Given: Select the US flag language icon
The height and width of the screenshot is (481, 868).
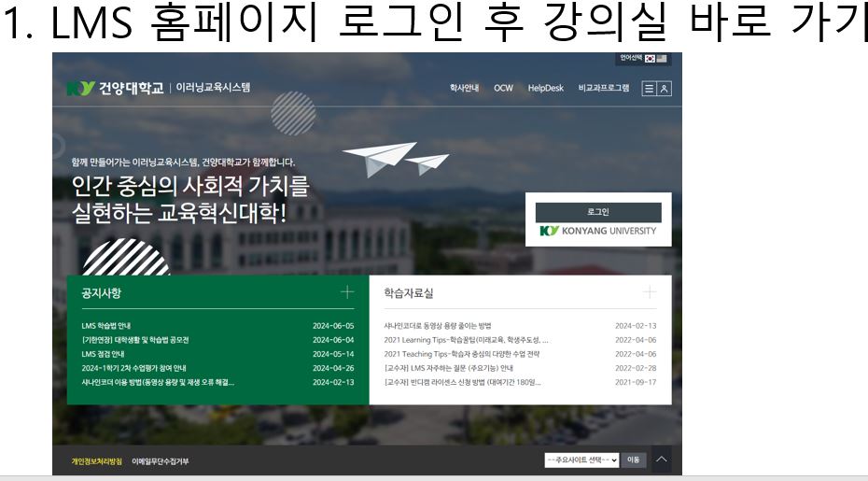Looking at the screenshot, I should click(662, 58).
